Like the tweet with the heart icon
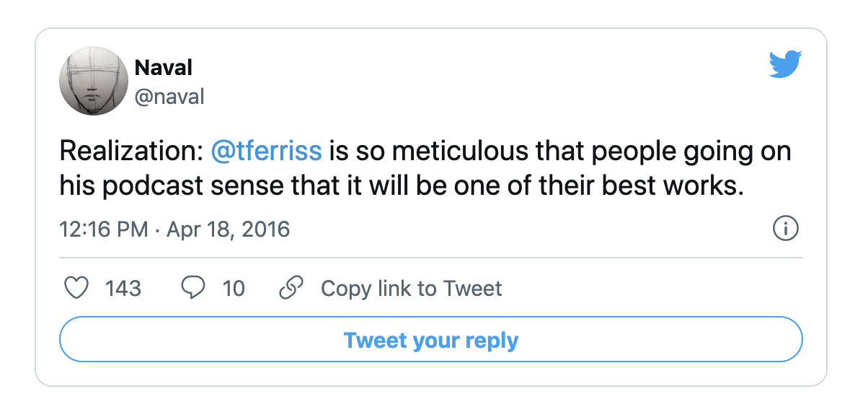This screenshot has height=420, width=868. pyautogui.click(x=76, y=289)
